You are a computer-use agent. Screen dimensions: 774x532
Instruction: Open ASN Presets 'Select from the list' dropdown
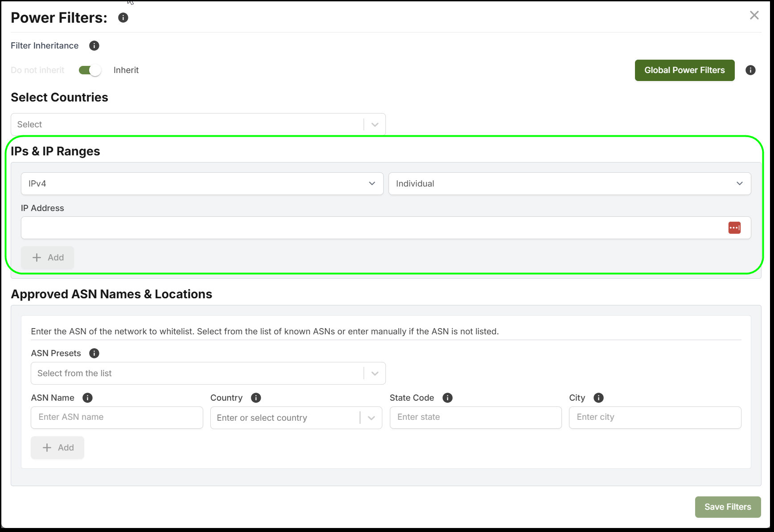[x=208, y=374]
